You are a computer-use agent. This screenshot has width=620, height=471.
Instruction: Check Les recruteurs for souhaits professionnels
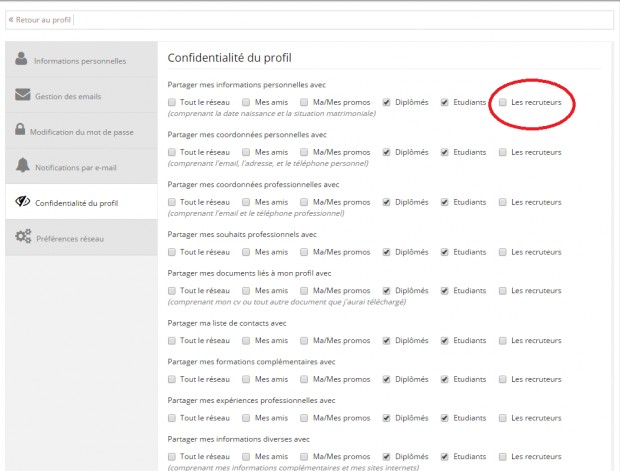click(x=503, y=252)
